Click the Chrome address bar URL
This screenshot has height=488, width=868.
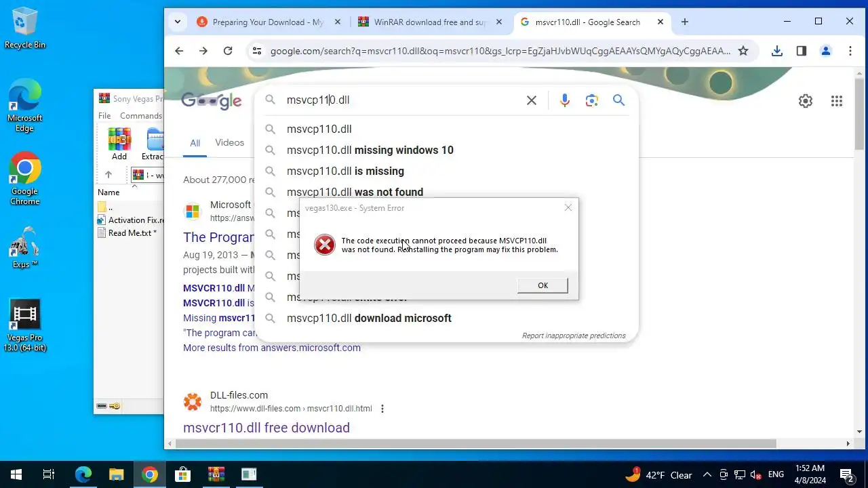tap(500, 51)
